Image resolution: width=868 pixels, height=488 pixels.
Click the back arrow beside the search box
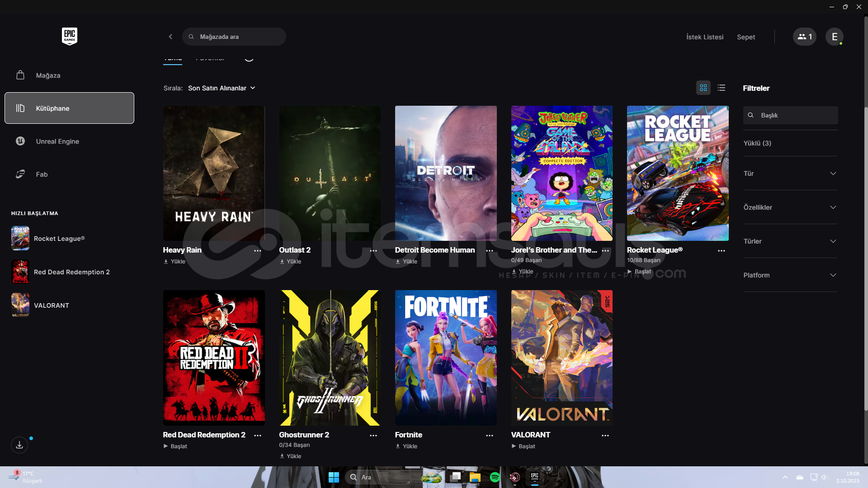(170, 37)
